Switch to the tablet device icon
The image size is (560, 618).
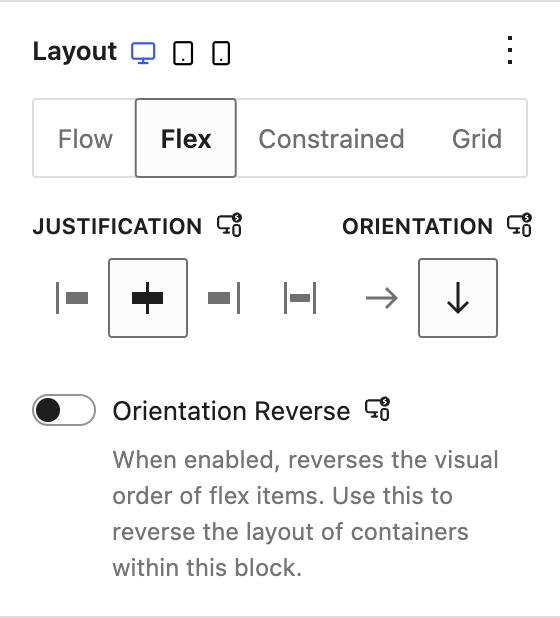[183, 53]
